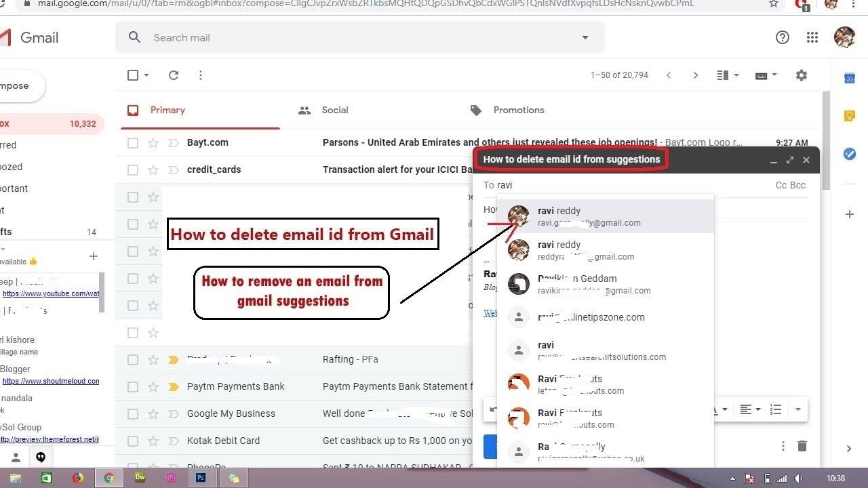Choose the Ravikiran Geddam suggestion
The height and width of the screenshot is (488, 868).
click(x=606, y=284)
